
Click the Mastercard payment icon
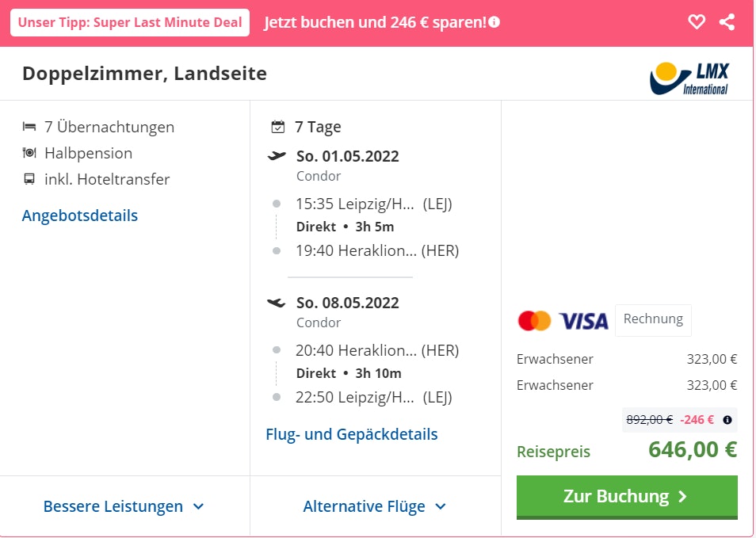(534, 321)
